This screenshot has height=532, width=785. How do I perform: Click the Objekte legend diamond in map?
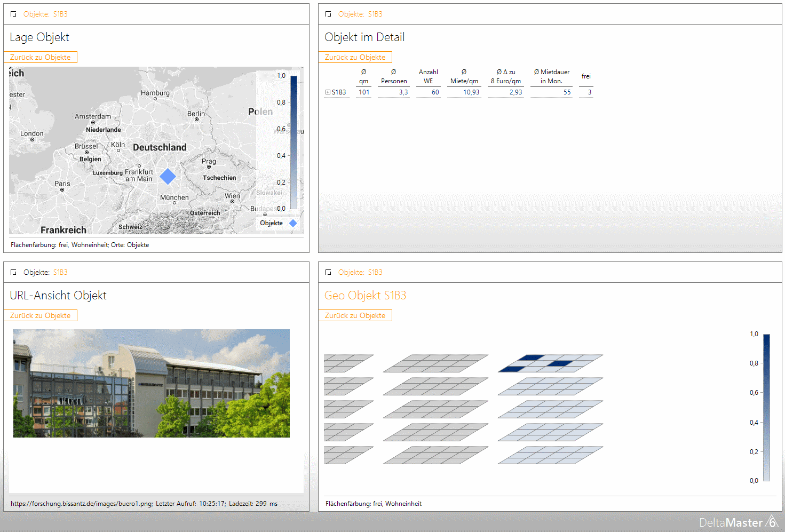pyautogui.click(x=293, y=223)
